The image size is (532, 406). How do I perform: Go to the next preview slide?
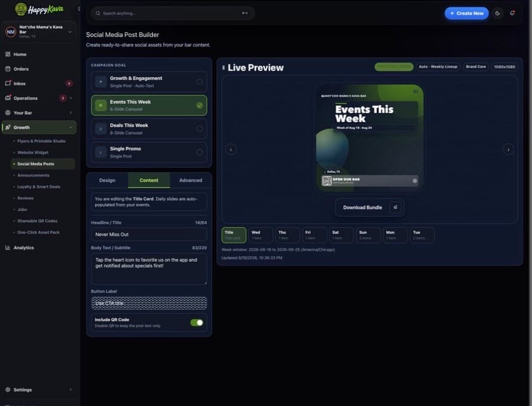click(508, 149)
